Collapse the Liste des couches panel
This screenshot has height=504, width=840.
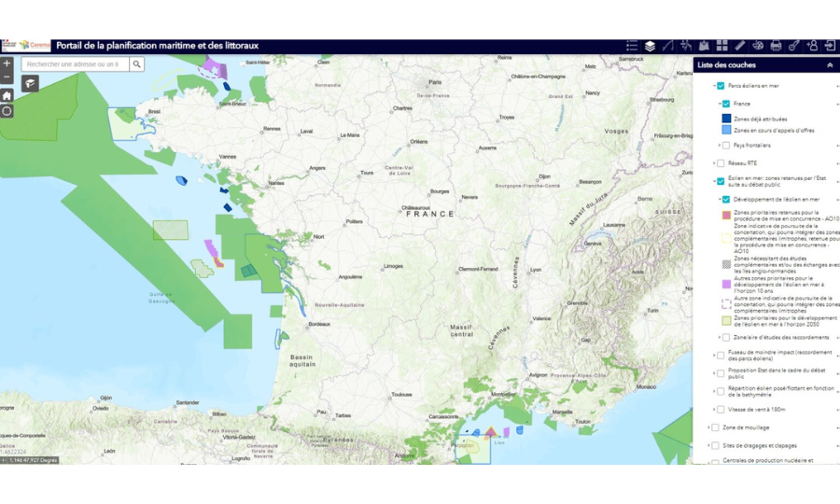(830, 65)
